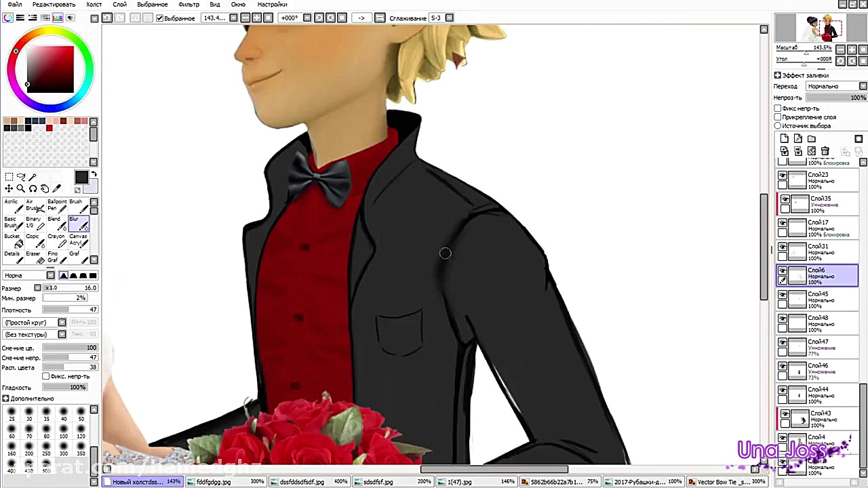Switch to the fddfgdgg.jpg document tab
The height and width of the screenshot is (488, 868).
(214, 482)
